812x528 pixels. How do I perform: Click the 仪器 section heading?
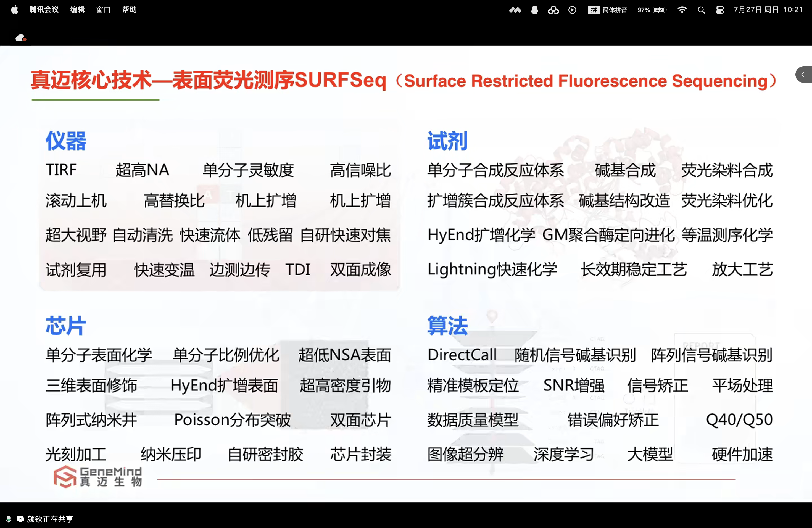pos(66,141)
